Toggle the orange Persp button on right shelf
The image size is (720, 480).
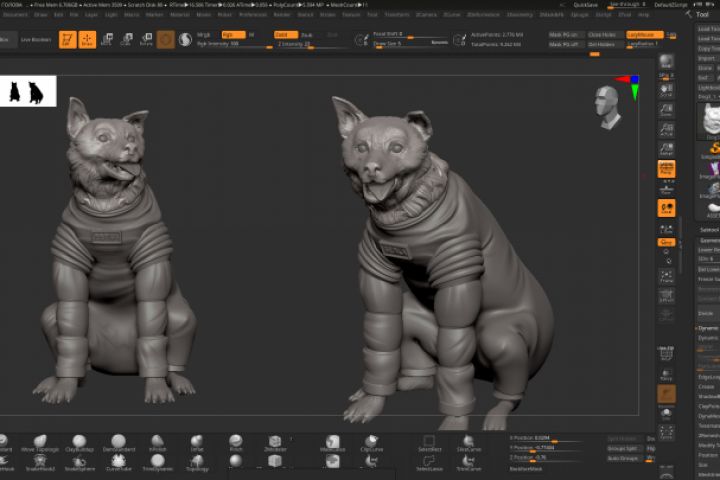[666, 169]
